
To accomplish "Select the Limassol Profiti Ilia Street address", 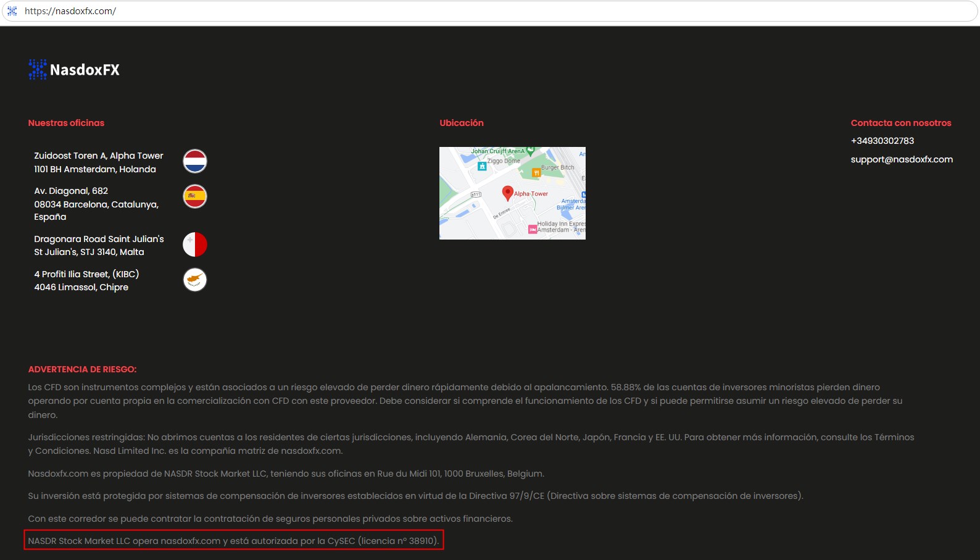I will click(x=86, y=280).
